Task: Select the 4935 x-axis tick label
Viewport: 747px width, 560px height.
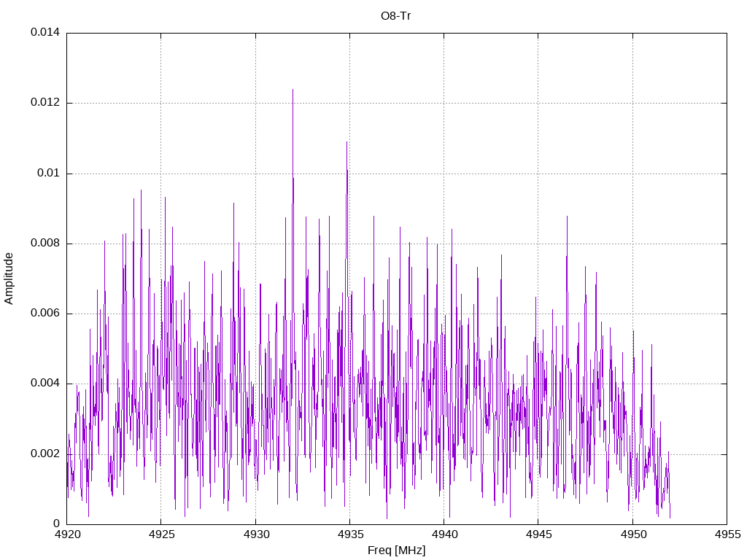Action: (x=350, y=534)
